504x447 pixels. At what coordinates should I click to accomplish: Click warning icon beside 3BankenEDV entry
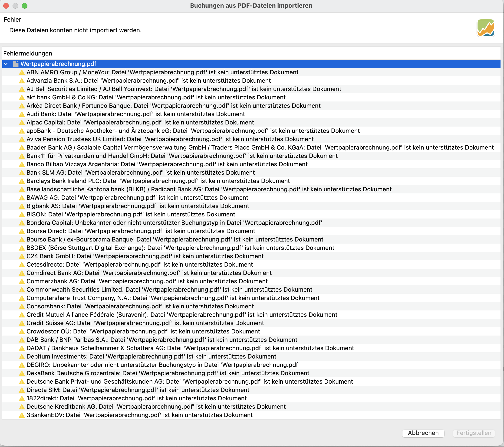point(22,415)
